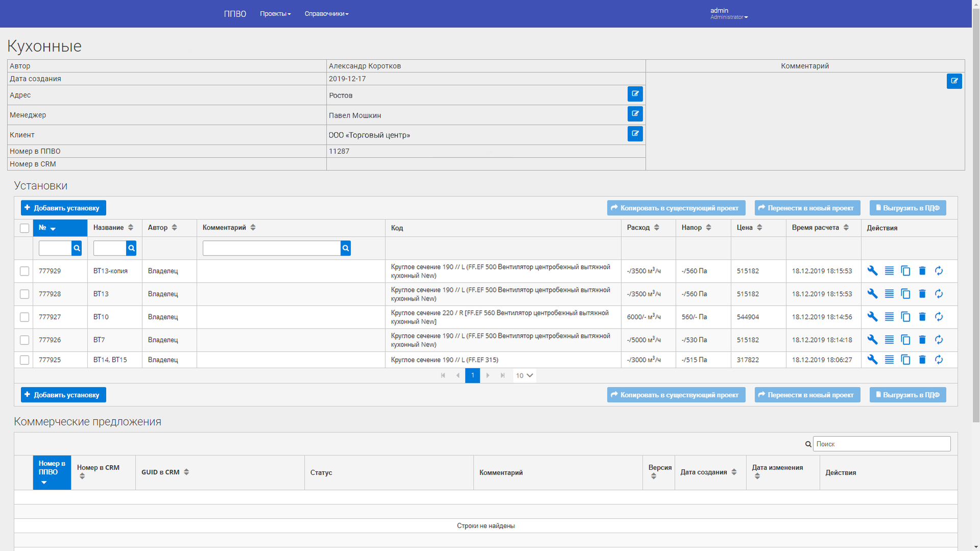Image resolution: width=980 pixels, height=551 pixels.
Task: Click trash icon for installation 777926
Action: pos(922,340)
